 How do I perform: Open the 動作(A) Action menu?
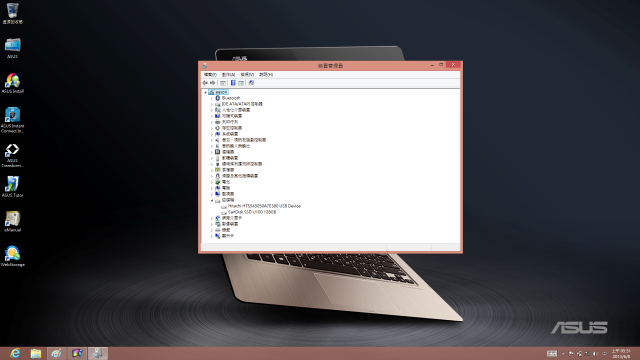click(229, 75)
